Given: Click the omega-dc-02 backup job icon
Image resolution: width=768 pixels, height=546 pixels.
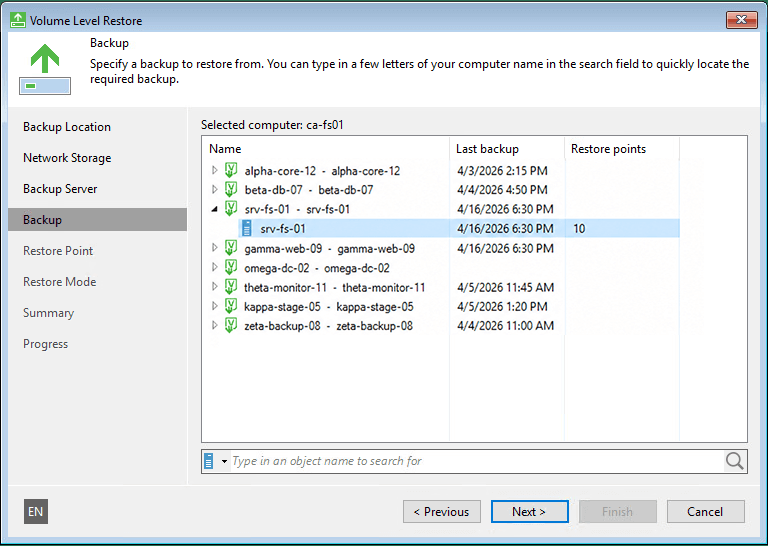Looking at the screenshot, I should coord(231,267).
